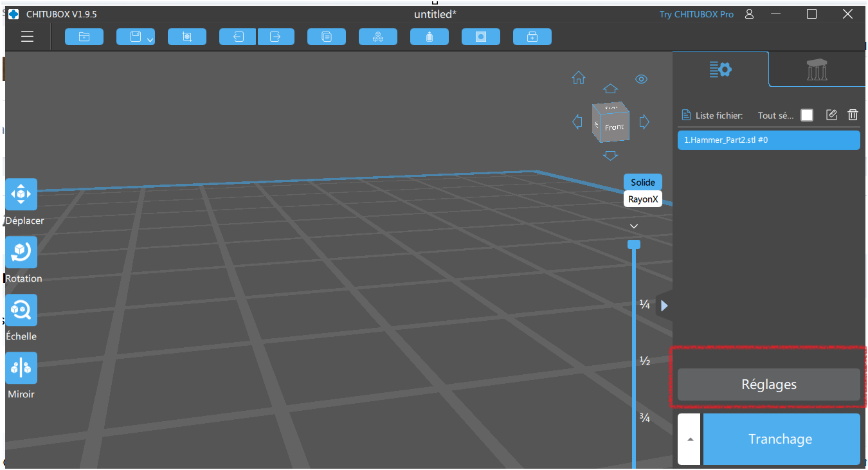Switch to RayonX render mode

(643, 199)
